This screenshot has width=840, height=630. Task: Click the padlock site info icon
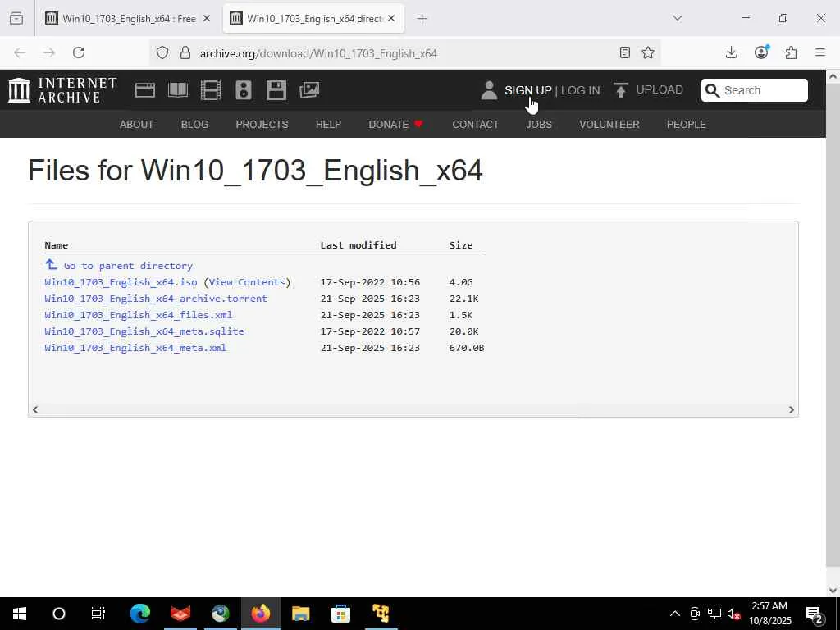pos(185,52)
